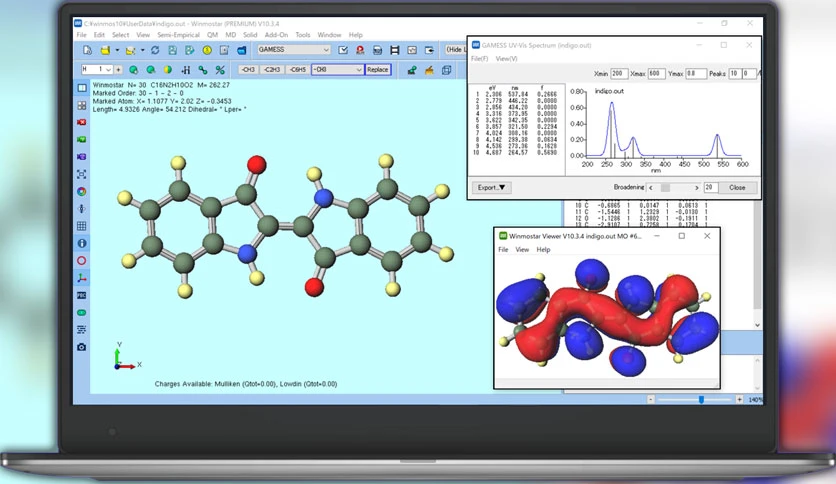
Task: Toggle the XYZ axis display sidebar icon
Action: click(82, 278)
